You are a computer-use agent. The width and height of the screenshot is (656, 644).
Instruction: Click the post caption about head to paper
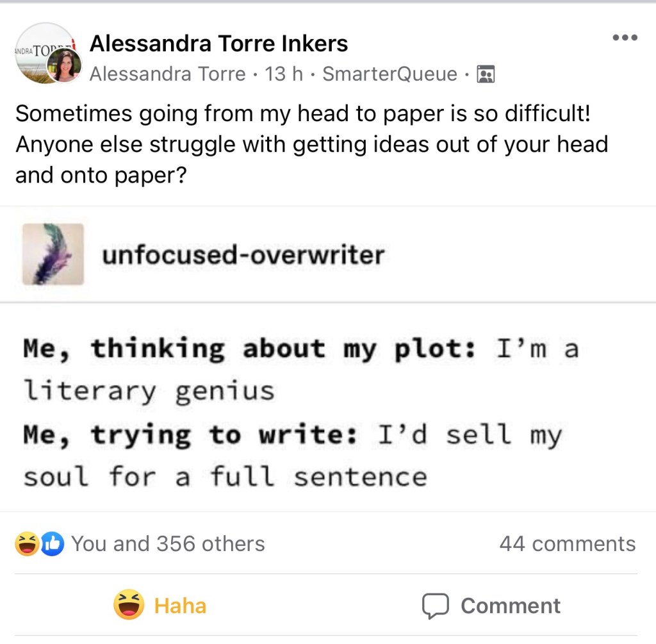[311, 144]
